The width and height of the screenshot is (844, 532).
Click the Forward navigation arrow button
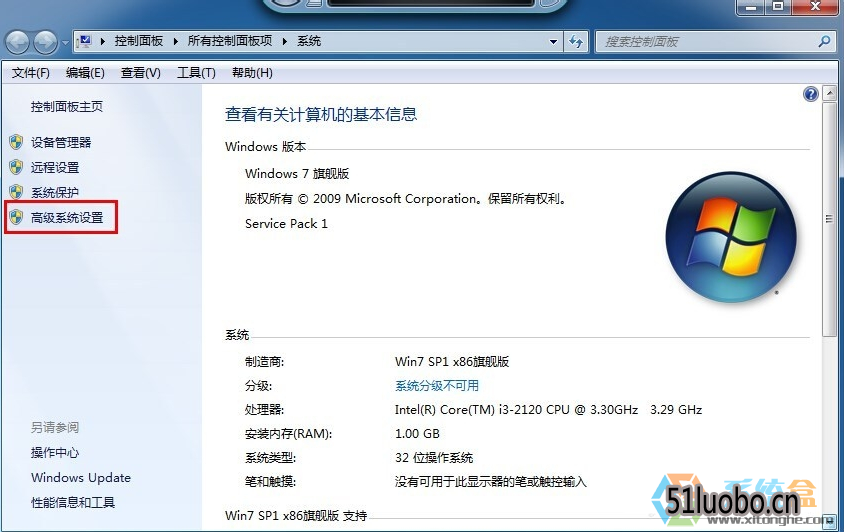(45, 42)
